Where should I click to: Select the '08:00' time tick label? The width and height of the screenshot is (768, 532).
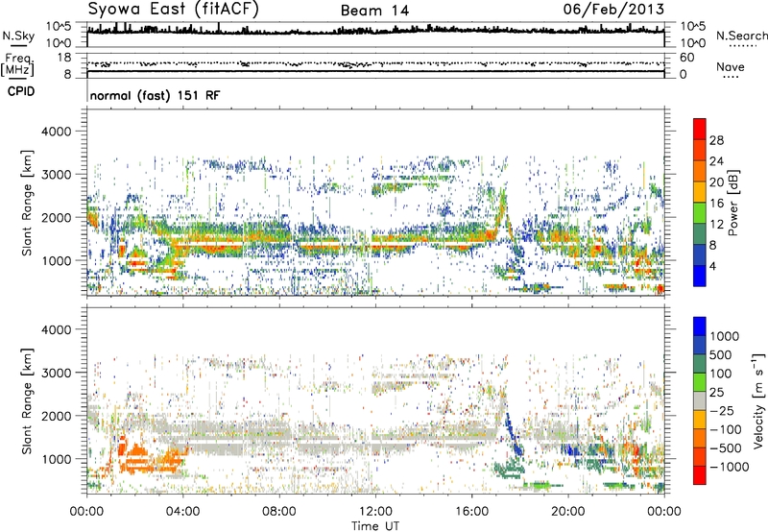(x=279, y=512)
